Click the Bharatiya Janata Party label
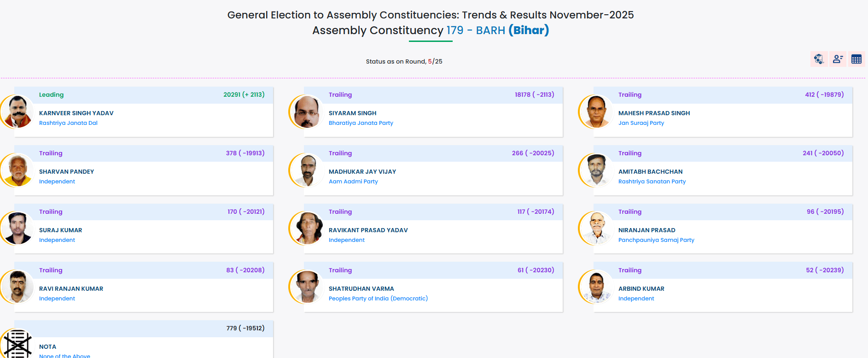This screenshot has width=868, height=358. 361,123
